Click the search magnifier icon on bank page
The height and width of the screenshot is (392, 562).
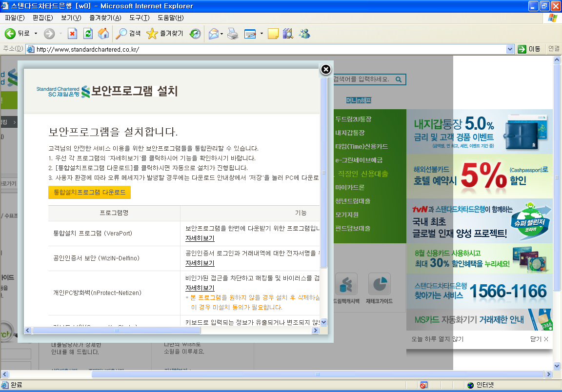point(399,79)
